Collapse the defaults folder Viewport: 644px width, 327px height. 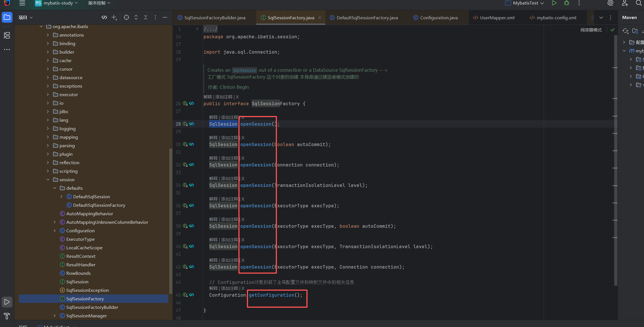55,188
